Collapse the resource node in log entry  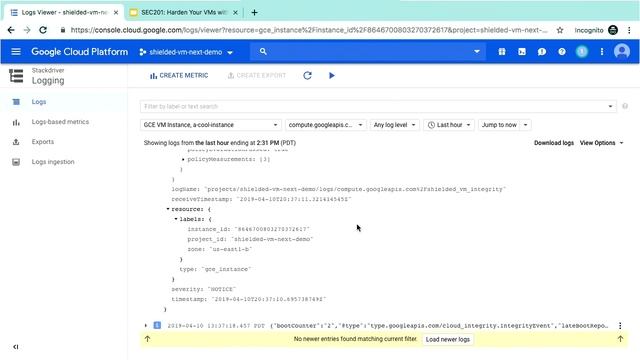168,209
